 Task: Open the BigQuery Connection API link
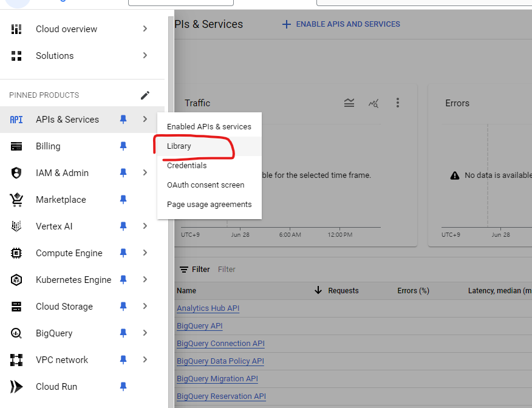(x=220, y=344)
